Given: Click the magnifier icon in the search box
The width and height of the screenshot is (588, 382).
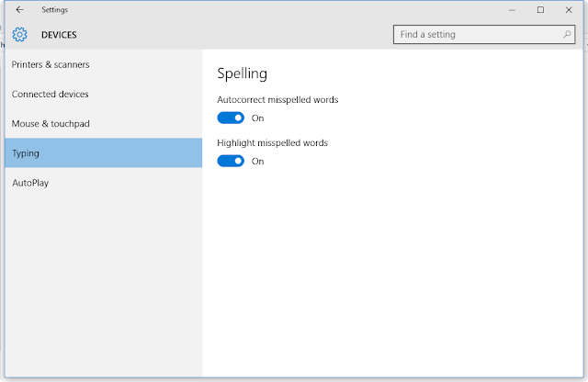Looking at the screenshot, I should 567,35.
